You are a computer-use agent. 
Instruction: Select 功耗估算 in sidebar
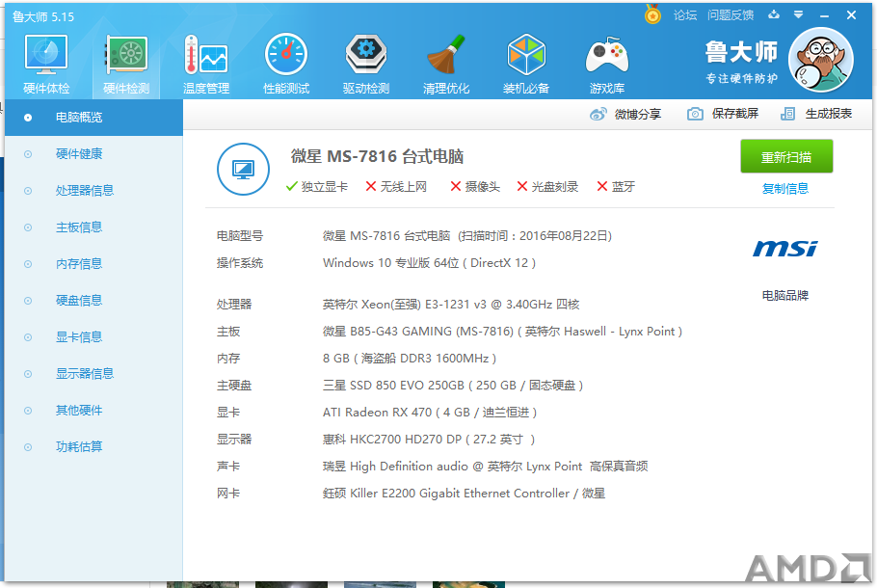point(94,447)
